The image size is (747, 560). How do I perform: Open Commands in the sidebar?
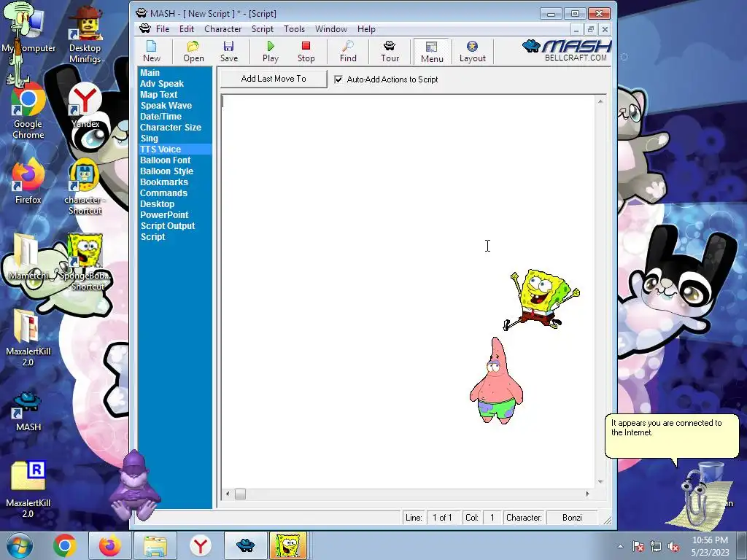pos(163,192)
